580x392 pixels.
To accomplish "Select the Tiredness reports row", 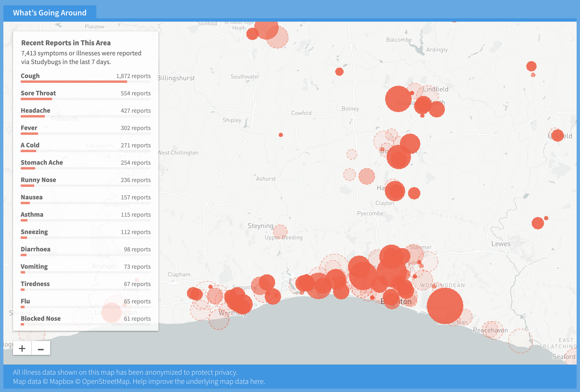I will [86, 286].
